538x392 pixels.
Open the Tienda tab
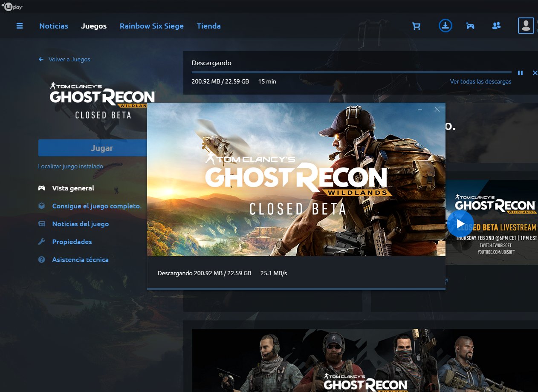(209, 26)
